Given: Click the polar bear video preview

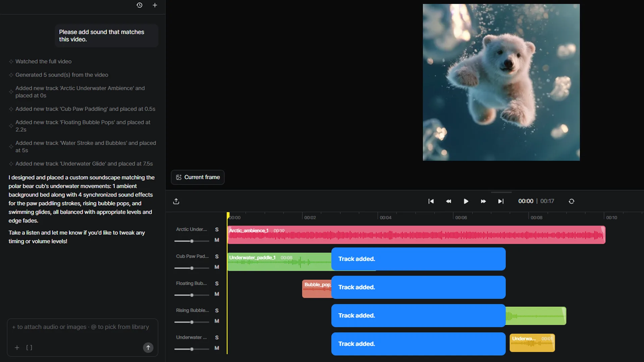Looking at the screenshot, I should click(501, 82).
